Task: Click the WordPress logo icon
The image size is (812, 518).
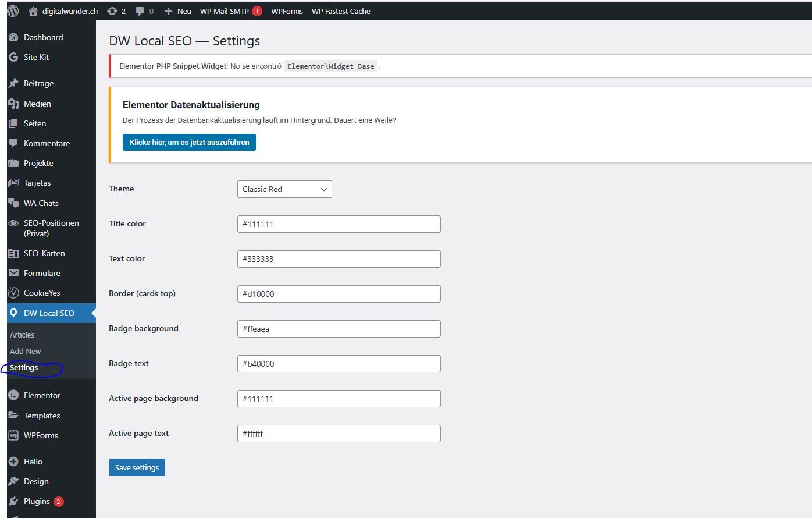Action: click(13, 11)
